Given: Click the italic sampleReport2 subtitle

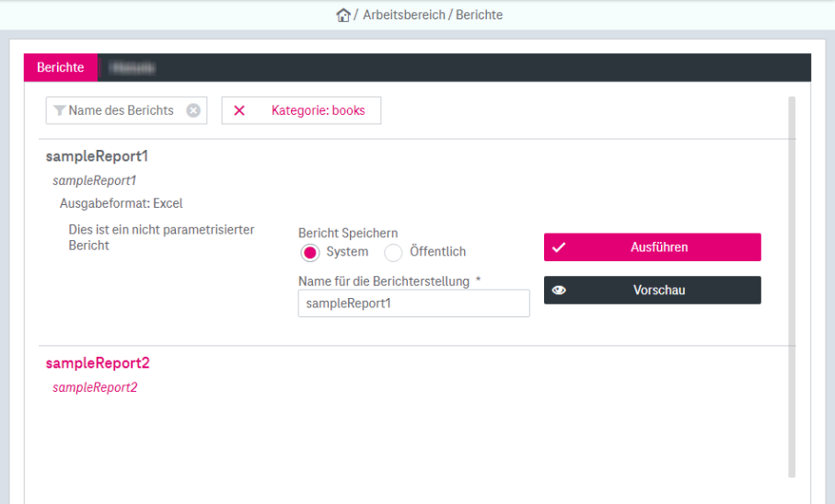Looking at the screenshot, I should [x=95, y=387].
